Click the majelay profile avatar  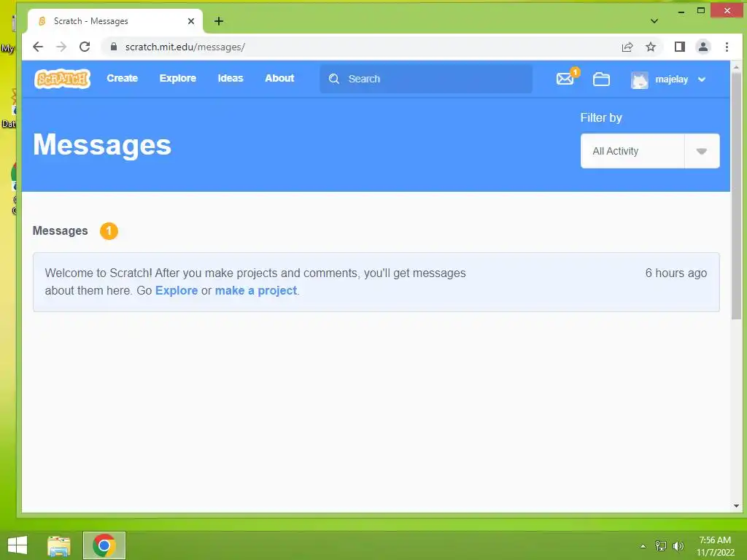tap(639, 79)
